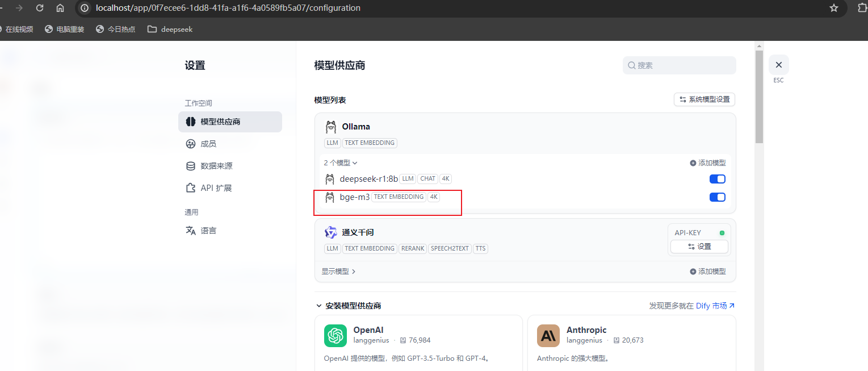
Task: Click the RERANK tag under 通义千问
Action: [x=413, y=248]
